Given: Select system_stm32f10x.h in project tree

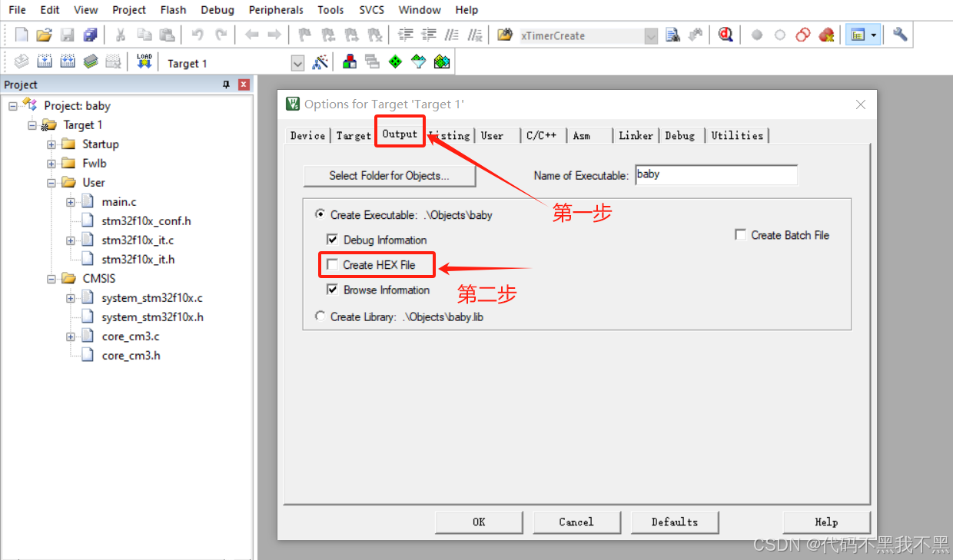Looking at the screenshot, I should point(152,316).
